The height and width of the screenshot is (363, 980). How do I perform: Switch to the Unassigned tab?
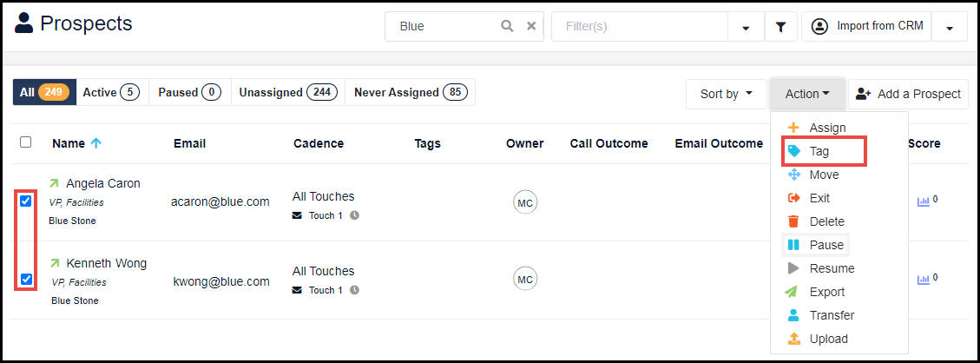pos(288,92)
